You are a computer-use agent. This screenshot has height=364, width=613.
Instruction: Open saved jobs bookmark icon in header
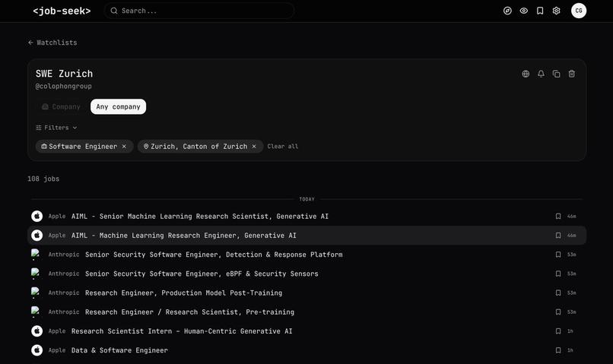(x=540, y=11)
